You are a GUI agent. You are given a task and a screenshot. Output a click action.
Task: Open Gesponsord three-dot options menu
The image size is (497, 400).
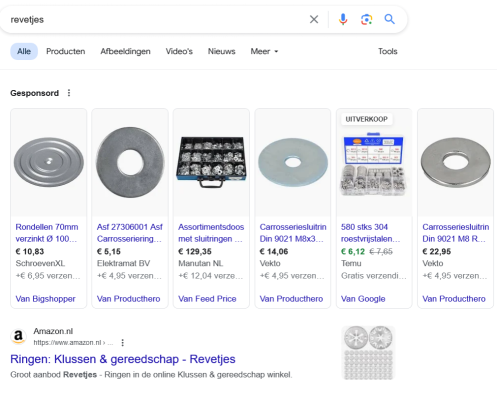[69, 93]
